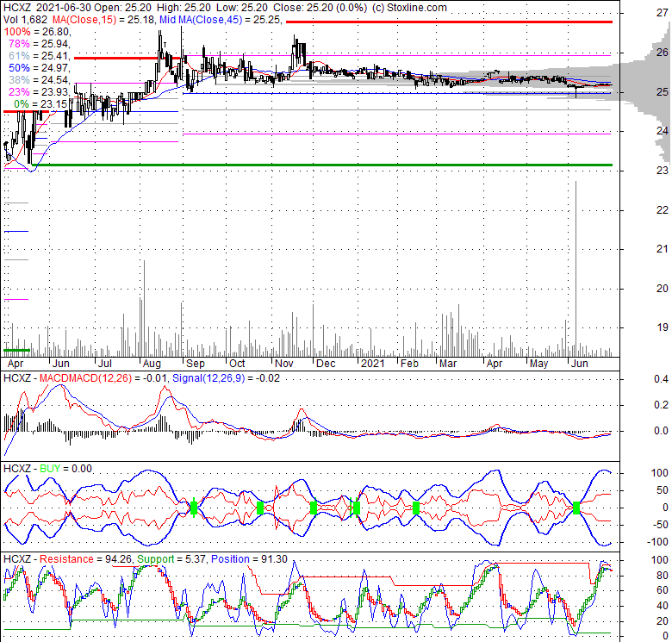The height and width of the screenshot is (642, 672).
Task: Click the 'Apr' label at the axis start
Action: pos(16,364)
